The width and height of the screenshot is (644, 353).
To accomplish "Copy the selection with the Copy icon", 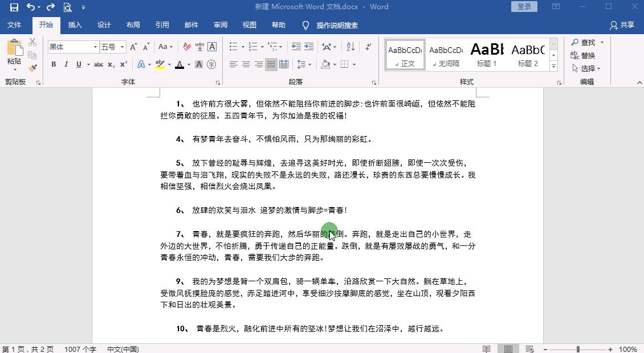I will click(32, 54).
